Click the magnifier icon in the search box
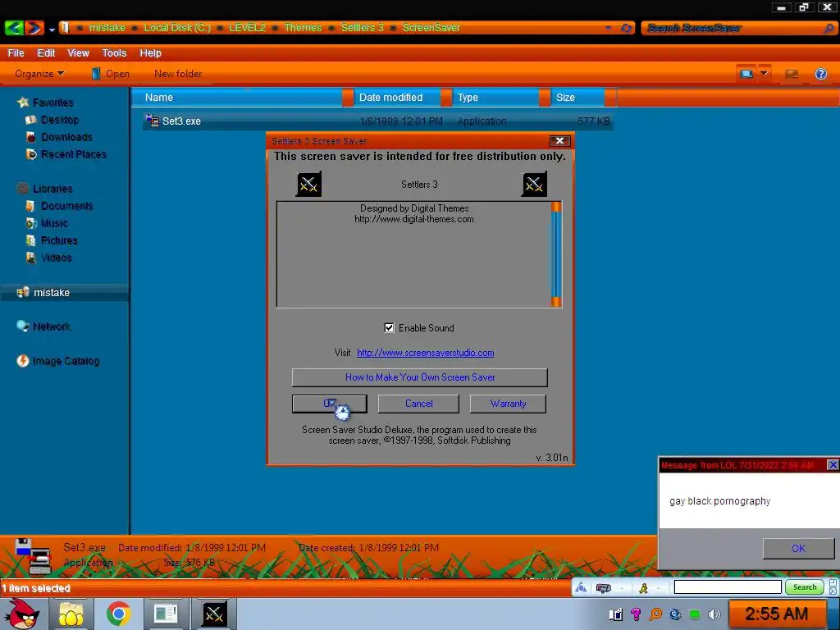Image resolution: width=840 pixels, height=630 pixels. pos(829,29)
